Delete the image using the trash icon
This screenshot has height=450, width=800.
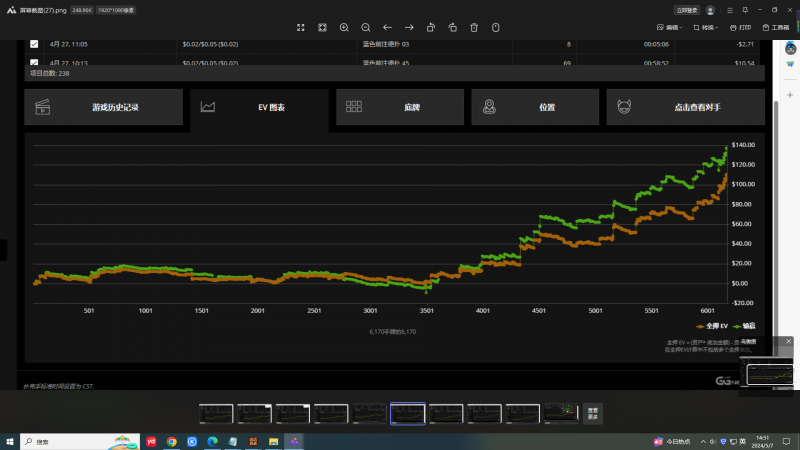[474, 27]
